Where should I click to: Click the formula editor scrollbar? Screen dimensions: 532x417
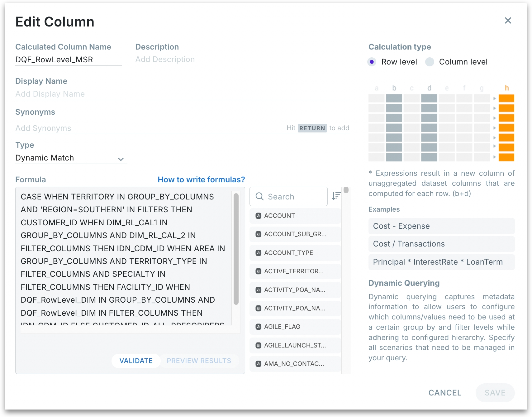coord(236,249)
